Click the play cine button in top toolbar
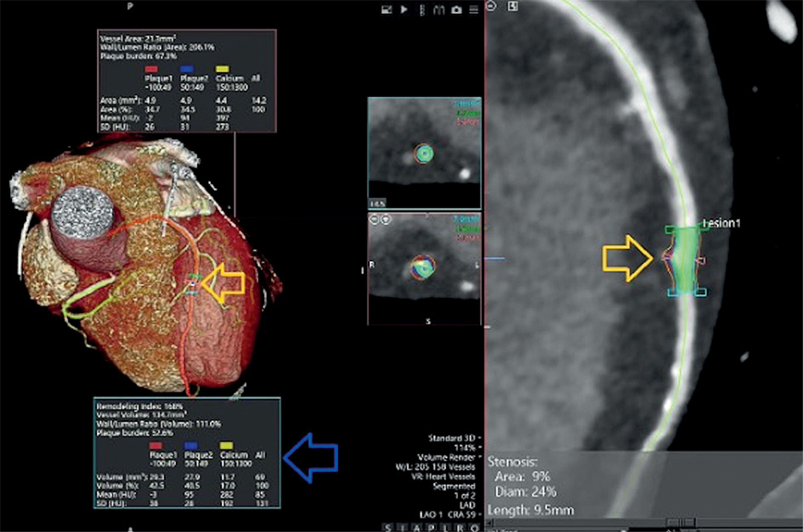 (404, 10)
